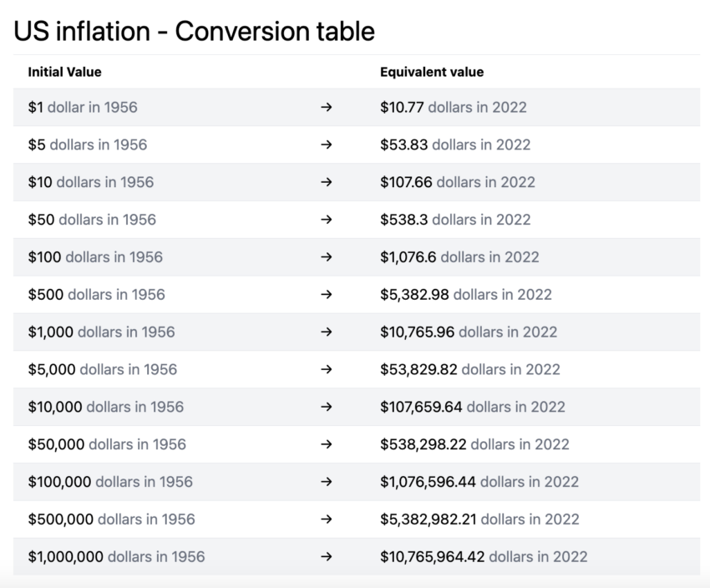Select the $10.77 dollars in 2022 cell

[x=453, y=108]
